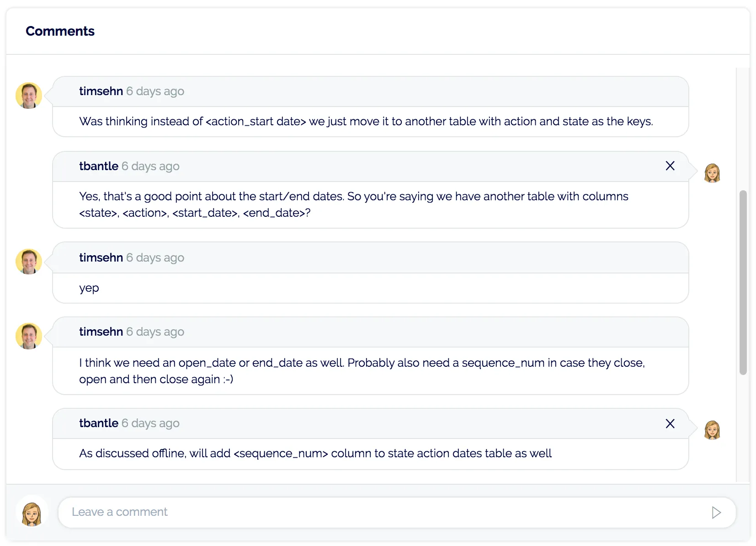Screen dimensions: 756x546
Task: Click your avatar next to comment box
Action: click(32, 514)
